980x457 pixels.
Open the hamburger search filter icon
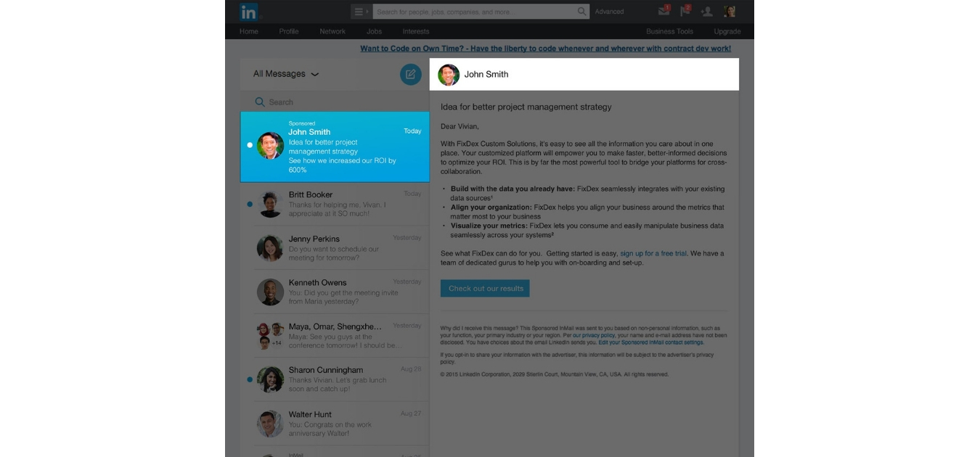358,12
